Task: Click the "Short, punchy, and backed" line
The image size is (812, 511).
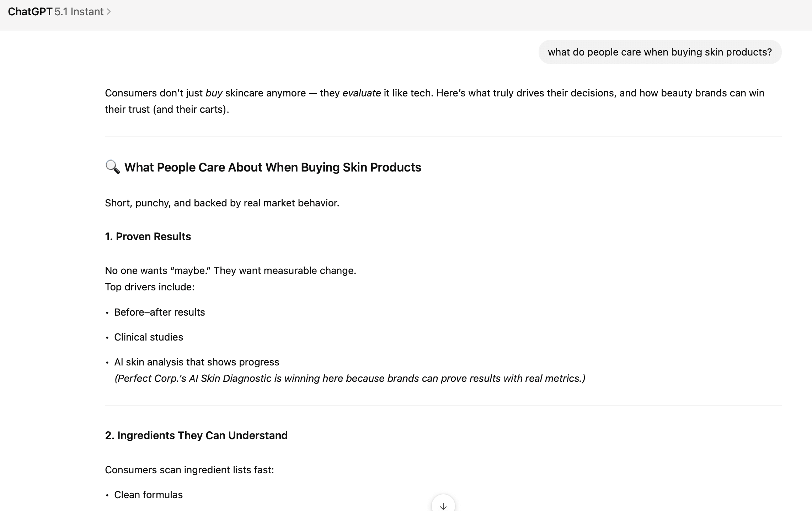Action: pos(222,203)
